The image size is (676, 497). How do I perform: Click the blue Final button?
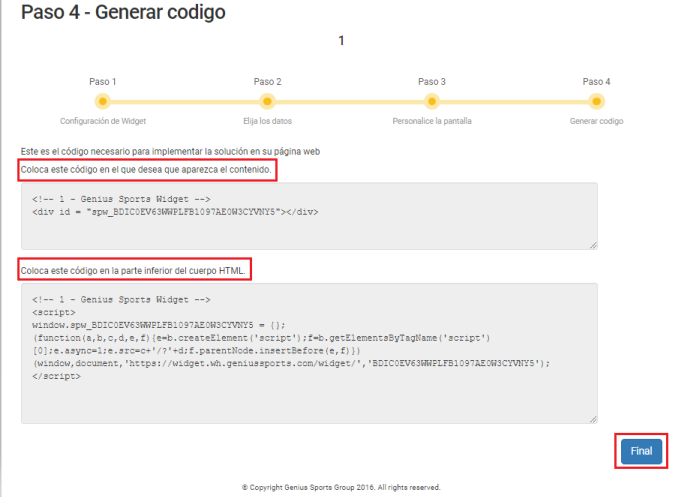pyautogui.click(x=641, y=451)
